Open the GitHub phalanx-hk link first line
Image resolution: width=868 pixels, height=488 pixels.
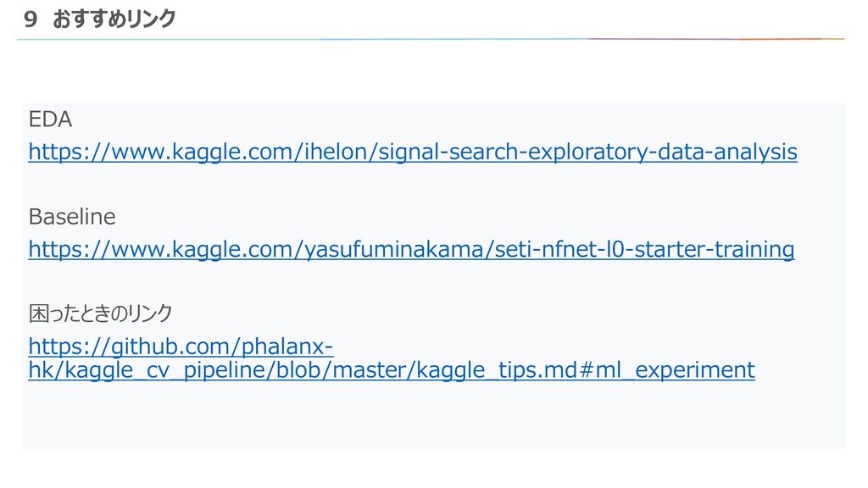point(181,347)
